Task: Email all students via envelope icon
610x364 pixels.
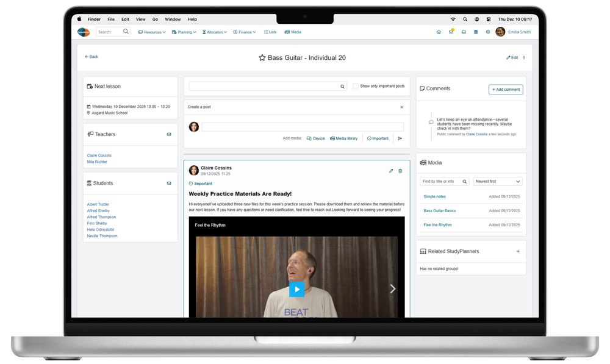Action: tap(169, 183)
